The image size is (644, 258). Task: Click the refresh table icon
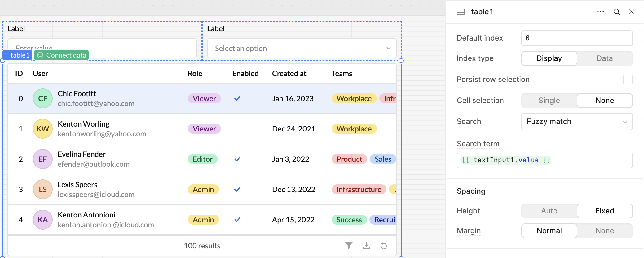pos(384,246)
